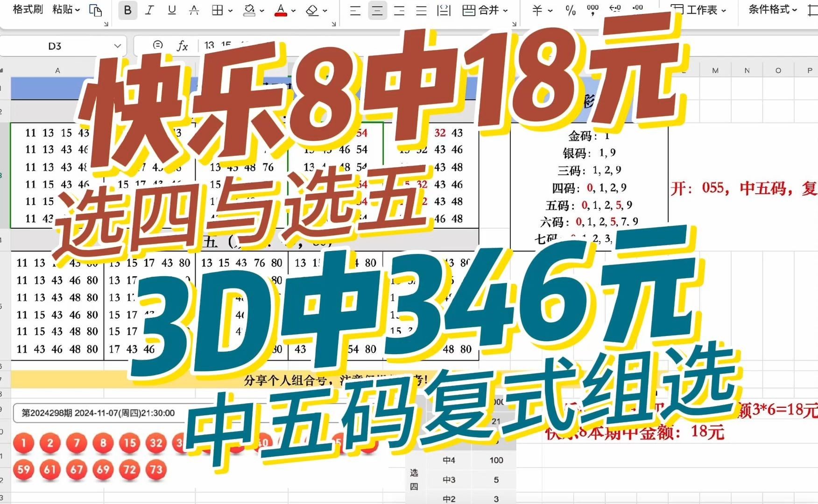Toggle Italic formatting
Image resolution: width=818 pixels, height=504 pixels.
pos(149,10)
